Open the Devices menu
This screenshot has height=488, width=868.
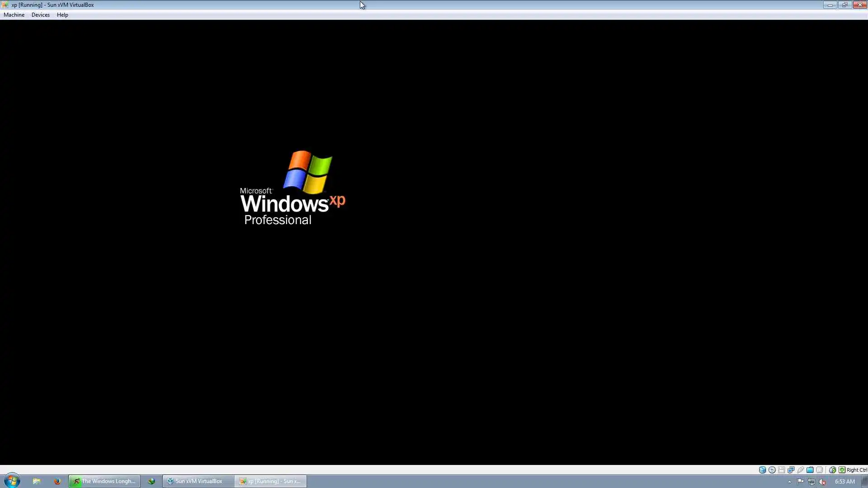pos(40,15)
